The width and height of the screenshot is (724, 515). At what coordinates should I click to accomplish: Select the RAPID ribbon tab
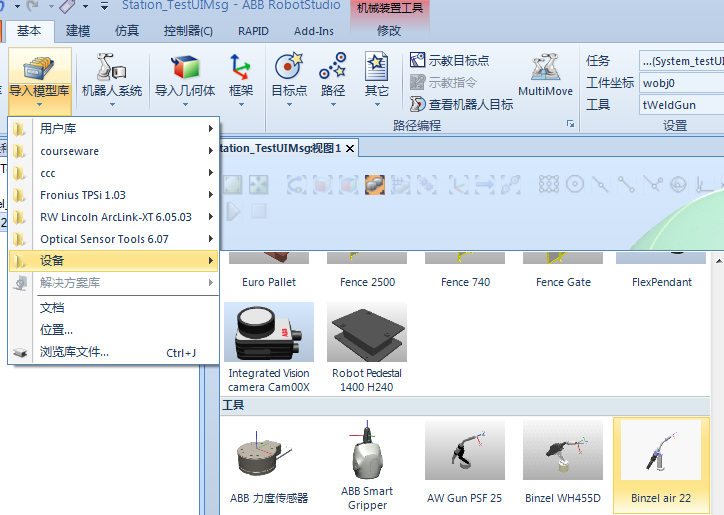point(253,31)
